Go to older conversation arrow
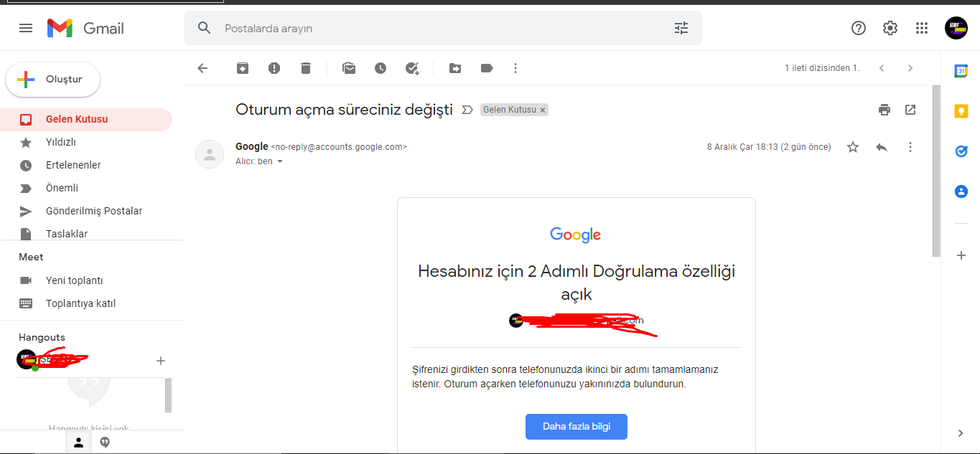The height and width of the screenshot is (454, 980). click(910, 68)
